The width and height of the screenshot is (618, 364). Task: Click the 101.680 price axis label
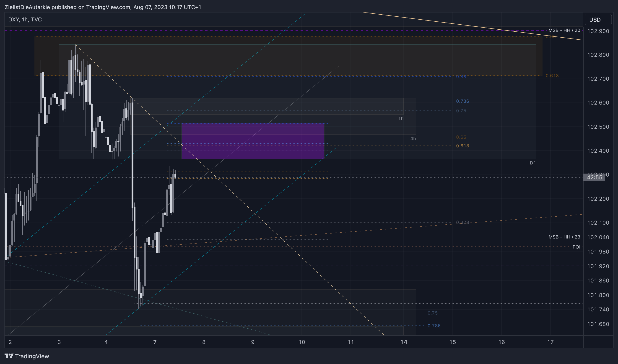[x=598, y=324]
